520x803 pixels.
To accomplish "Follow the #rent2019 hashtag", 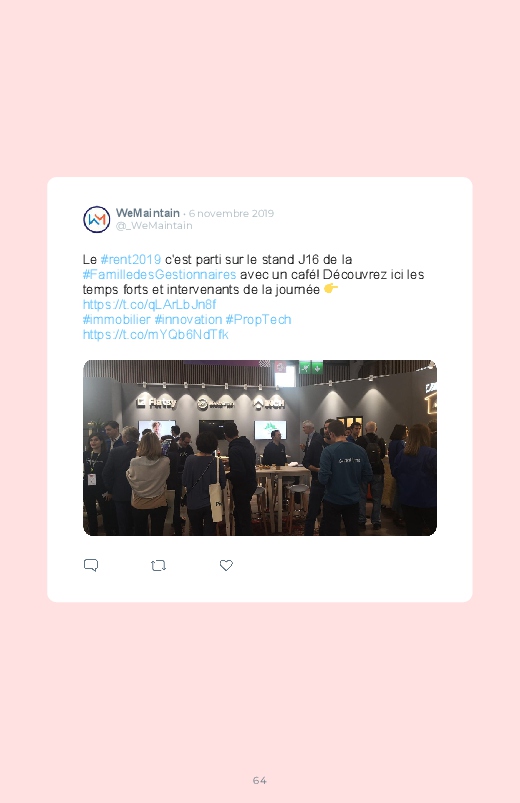I will click(x=131, y=260).
